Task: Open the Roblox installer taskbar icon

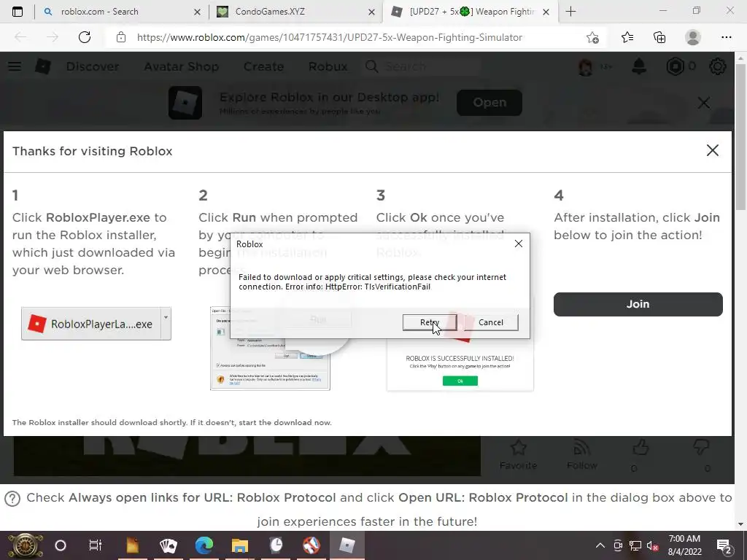Action: coord(347,545)
